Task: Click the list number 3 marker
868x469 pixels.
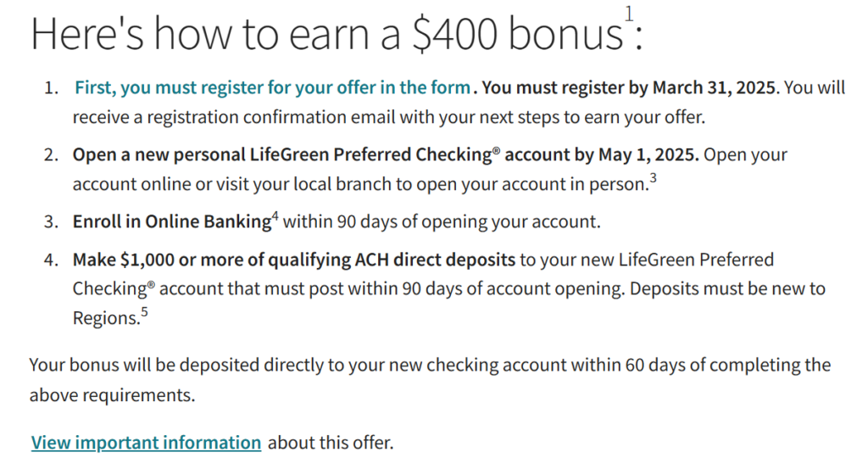Action: [x=51, y=221]
